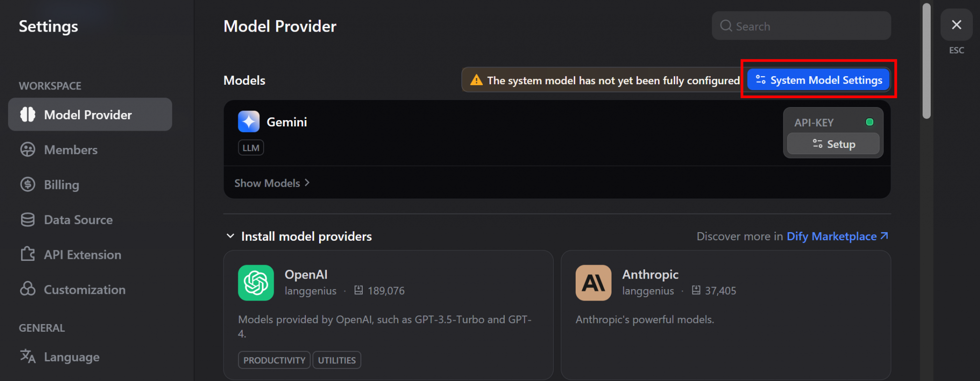980x381 pixels.
Task: Click the OpenAI logo icon
Action: (x=256, y=283)
